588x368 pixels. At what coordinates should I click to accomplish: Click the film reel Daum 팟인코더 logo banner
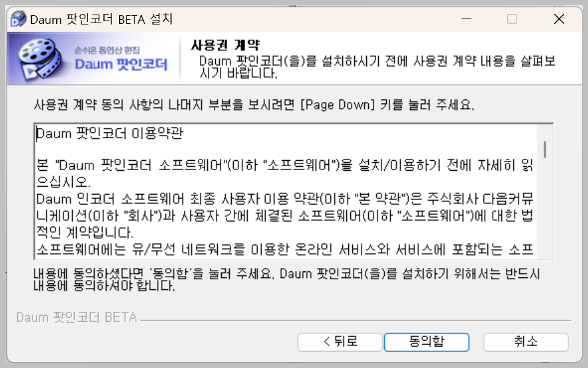(93, 58)
